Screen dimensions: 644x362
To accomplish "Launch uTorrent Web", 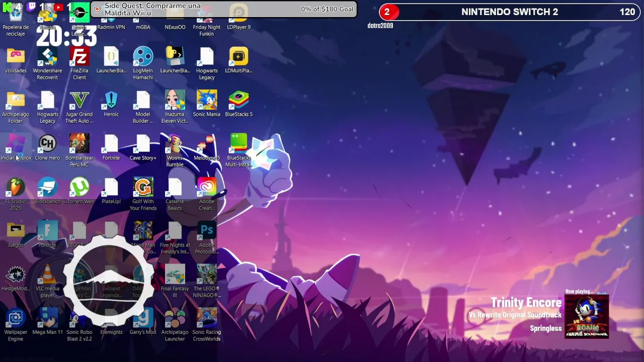I will [x=79, y=191].
